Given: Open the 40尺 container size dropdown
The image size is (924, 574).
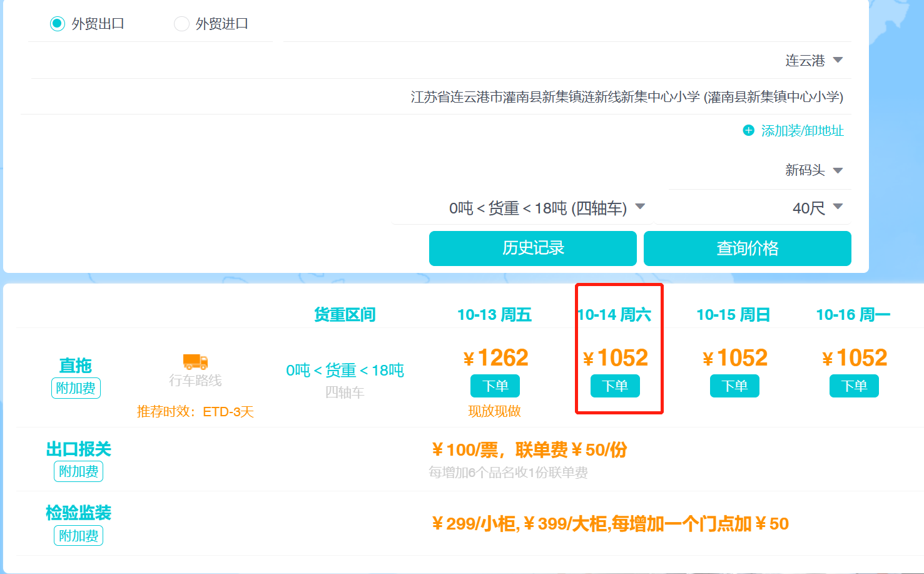Looking at the screenshot, I should click(x=818, y=208).
